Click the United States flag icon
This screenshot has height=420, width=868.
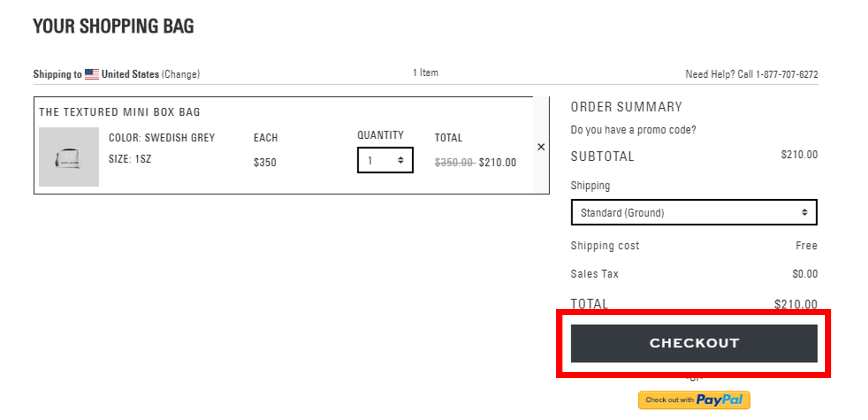point(92,74)
